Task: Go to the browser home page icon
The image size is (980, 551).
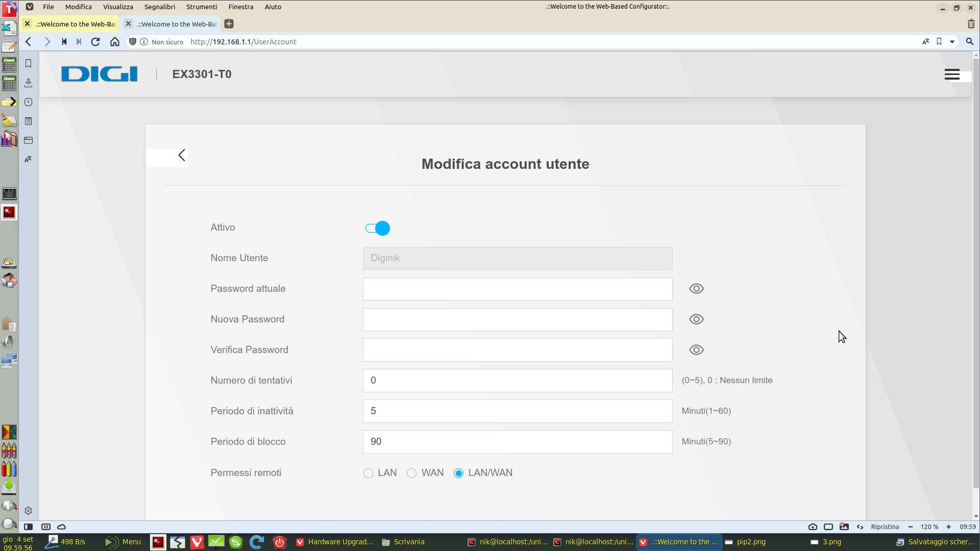Action: pos(115,42)
